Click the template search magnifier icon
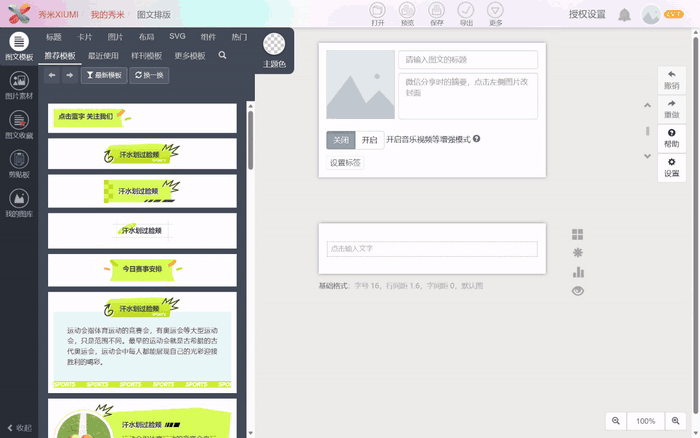This screenshot has height=438, width=700. coord(222,55)
